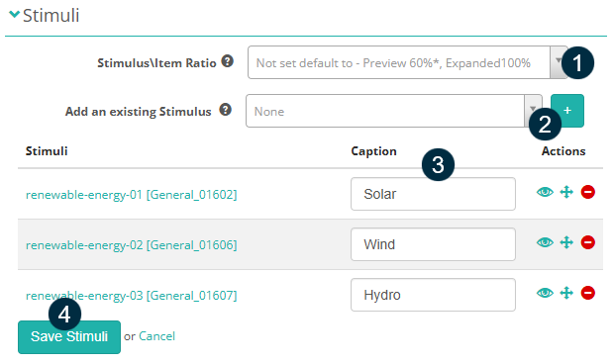Remove the Hydro stimulus
The image size is (613, 364).
click(x=588, y=293)
